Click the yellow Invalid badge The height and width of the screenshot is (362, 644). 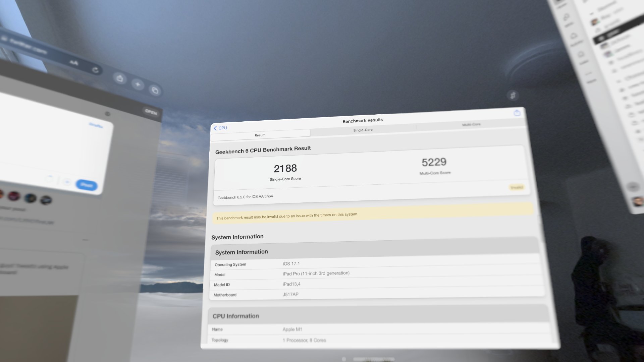coord(517,187)
